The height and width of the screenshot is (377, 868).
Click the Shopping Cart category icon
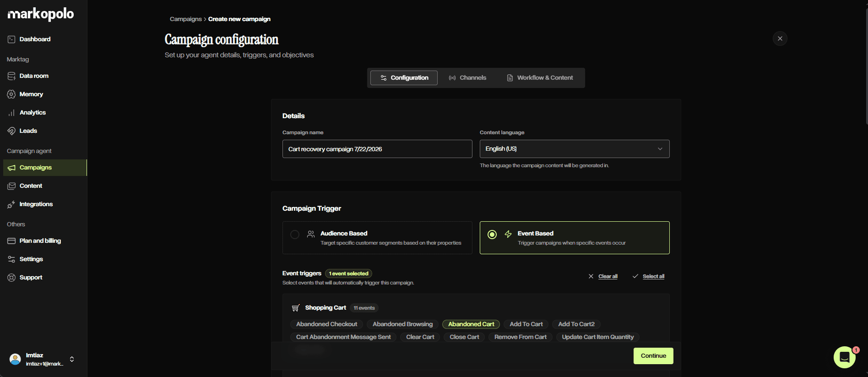[x=296, y=308]
